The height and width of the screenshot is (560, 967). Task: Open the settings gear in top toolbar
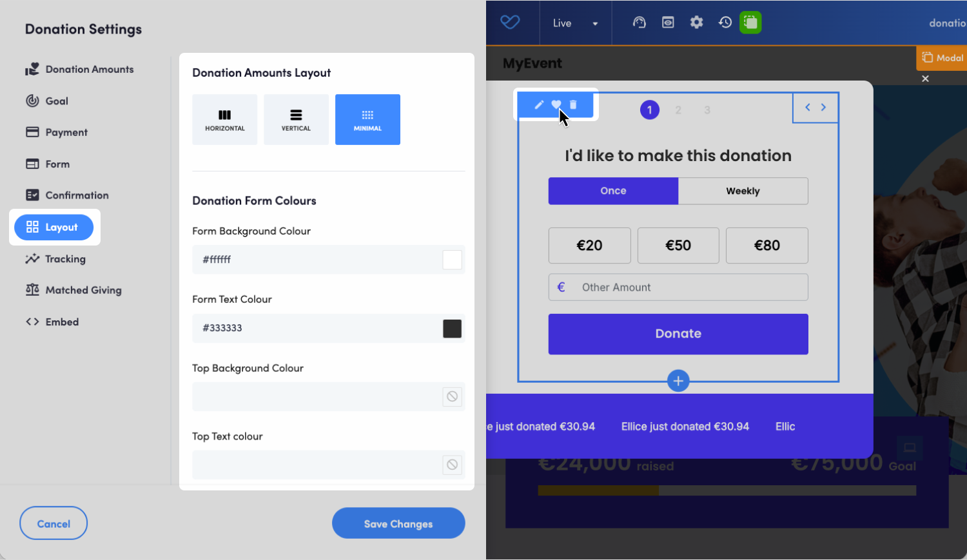click(x=696, y=23)
